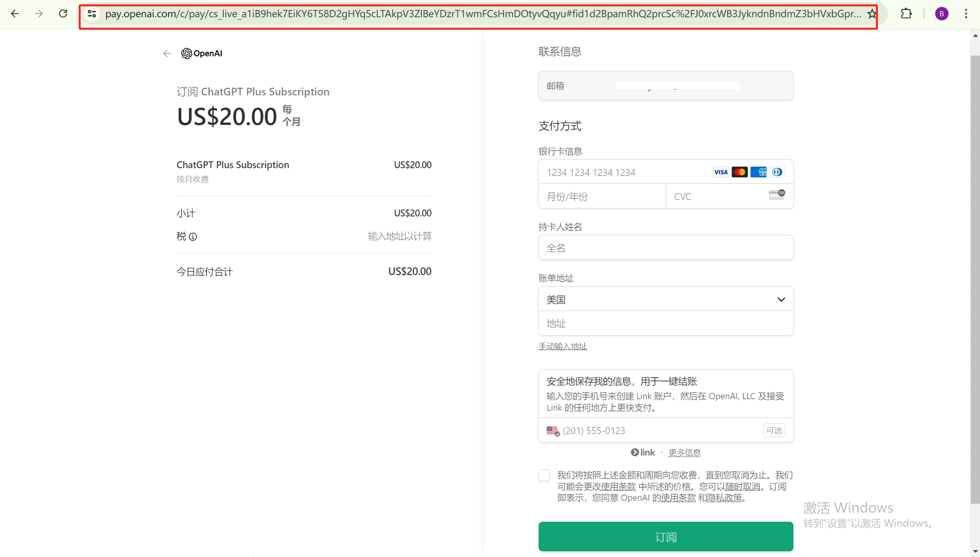Reload the payment page
The image size is (980, 557).
63,14
